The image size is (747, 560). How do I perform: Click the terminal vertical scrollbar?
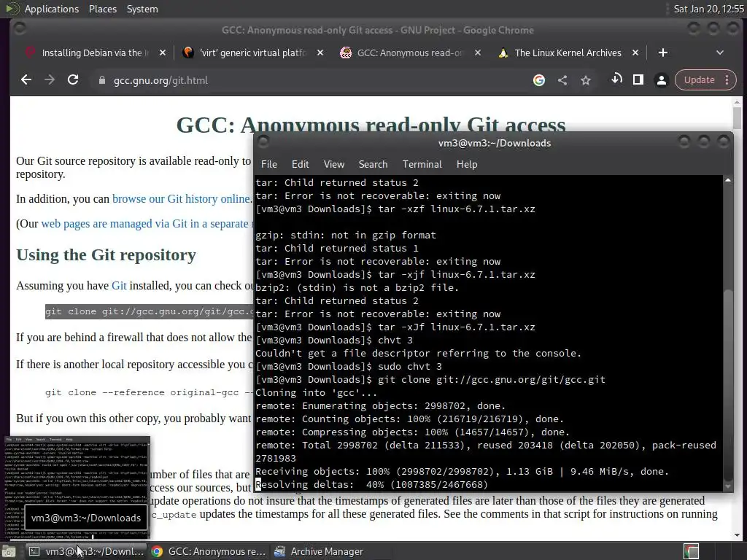(727, 384)
